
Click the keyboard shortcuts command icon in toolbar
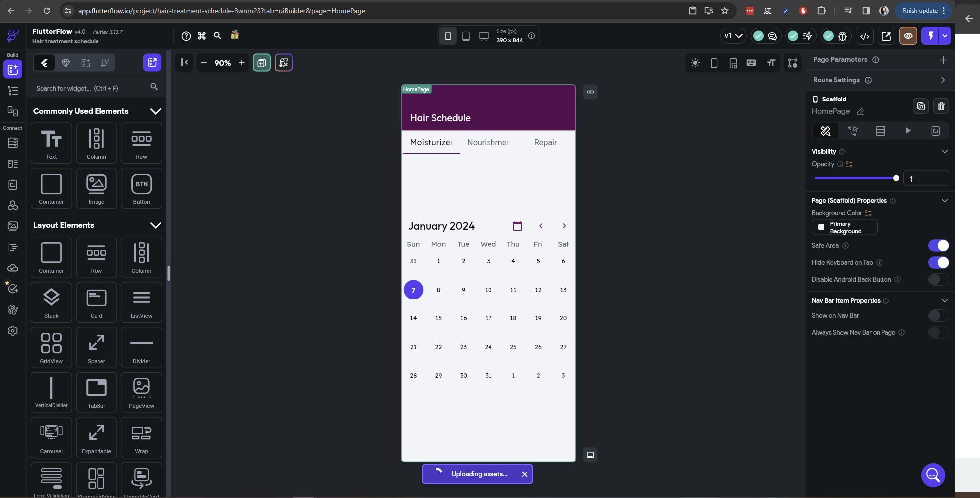click(202, 36)
